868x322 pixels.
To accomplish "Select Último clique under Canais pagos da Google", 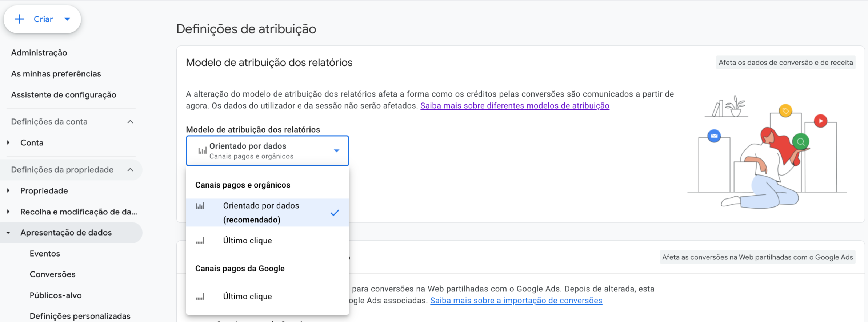I will coord(247,297).
